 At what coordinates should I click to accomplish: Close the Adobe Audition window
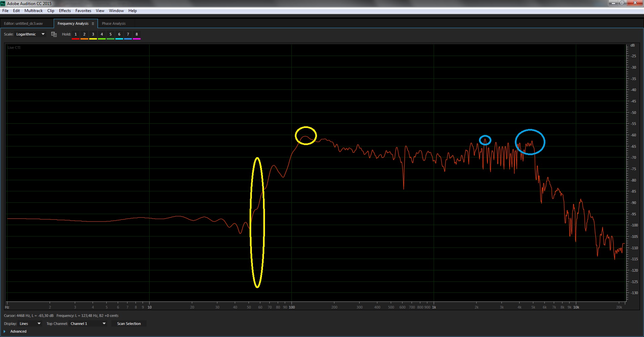[x=635, y=3]
